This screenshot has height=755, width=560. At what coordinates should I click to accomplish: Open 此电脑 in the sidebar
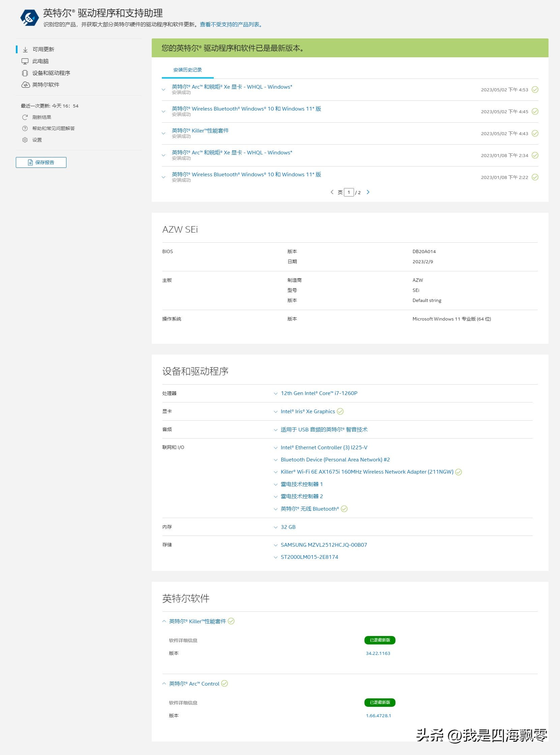[x=41, y=61]
